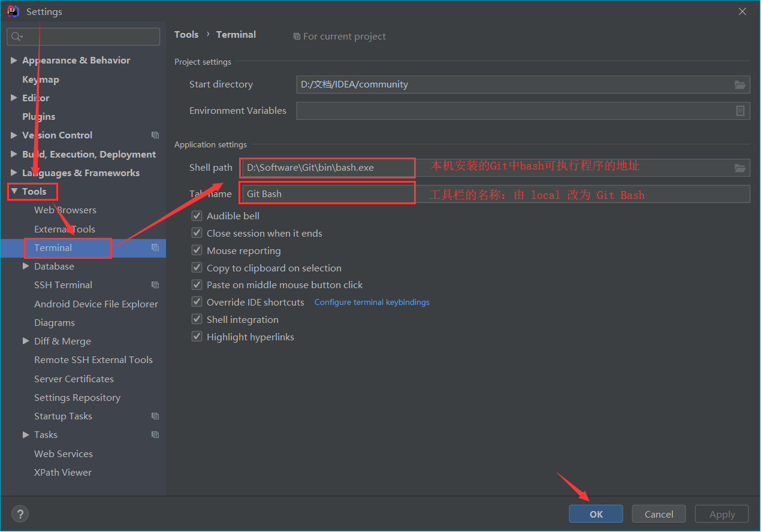761x532 pixels.
Task: Click the For current project indicator icon
Action: point(297,36)
